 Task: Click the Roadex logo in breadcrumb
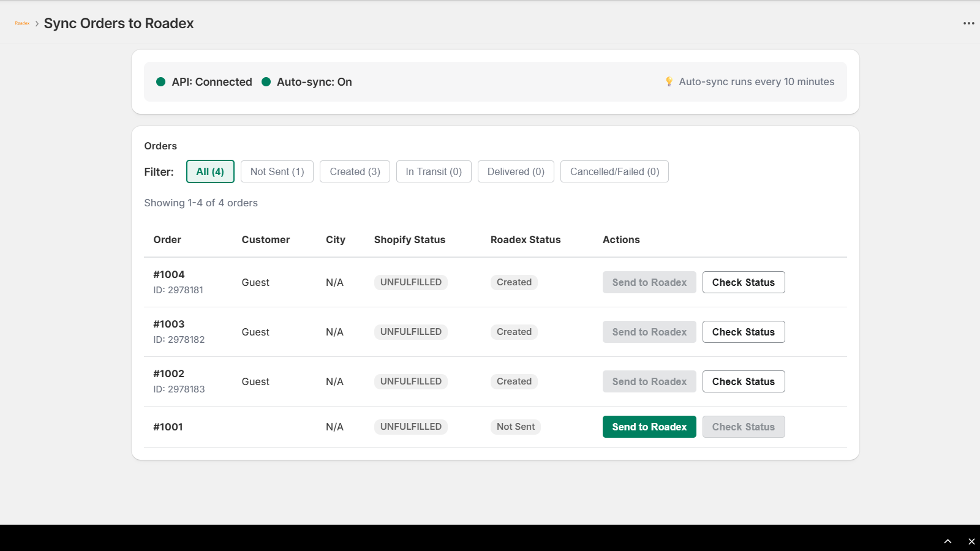(x=22, y=23)
